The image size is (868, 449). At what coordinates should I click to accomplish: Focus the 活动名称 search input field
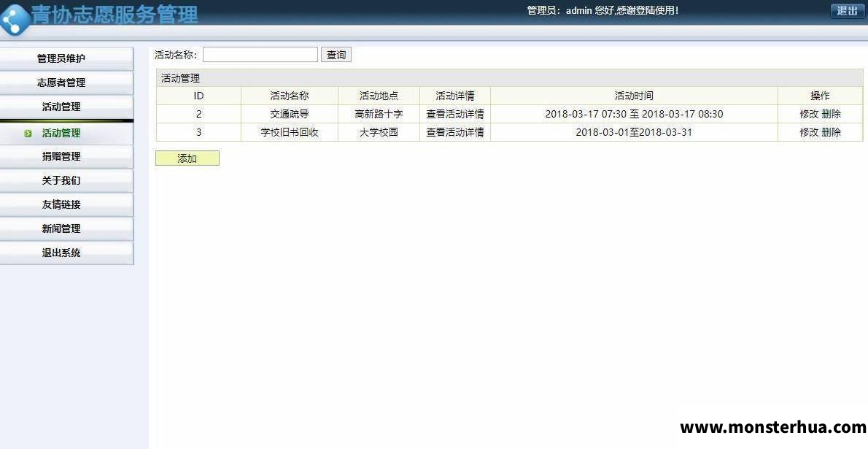click(x=260, y=54)
